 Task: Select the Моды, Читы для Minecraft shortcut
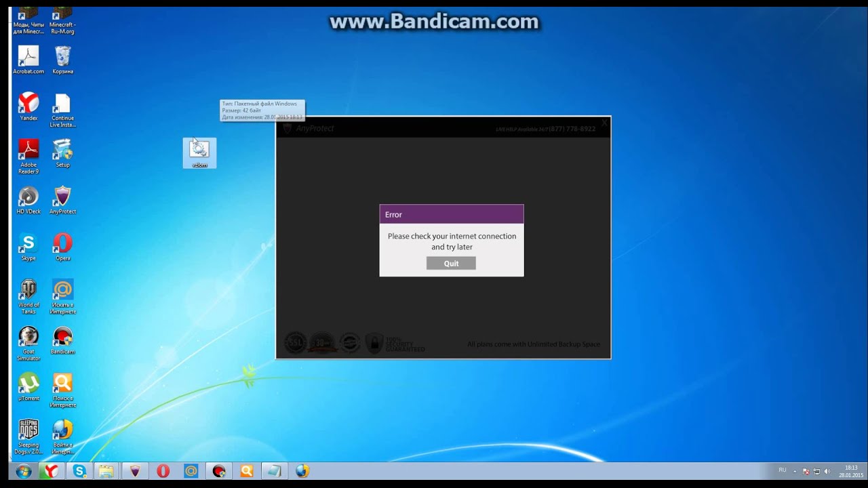click(28, 20)
